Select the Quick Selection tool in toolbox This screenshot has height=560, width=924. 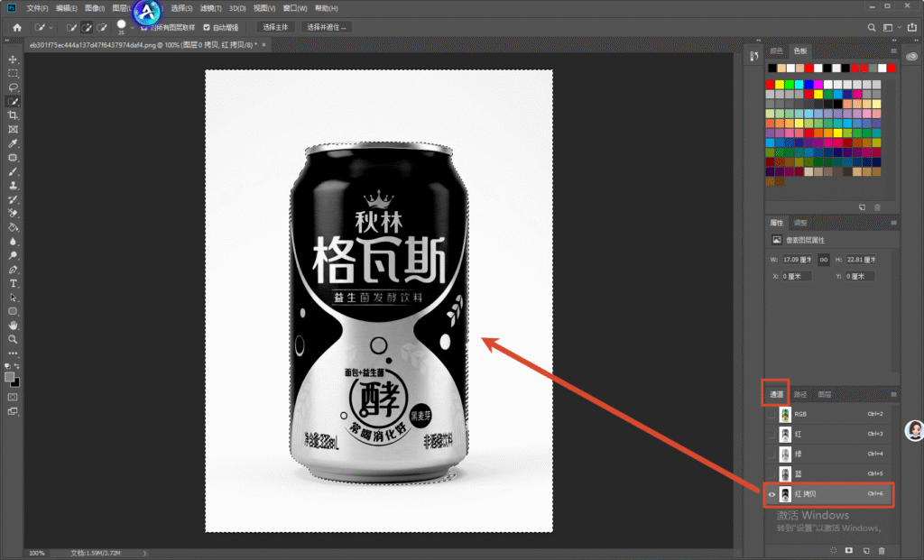pyautogui.click(x=13, y=102)
